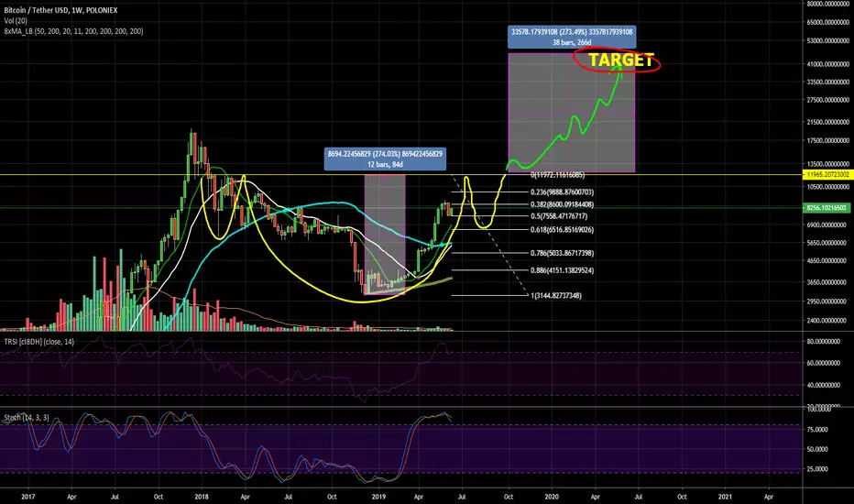Viewport: 854px width, 504px height.
Task: Click the 65000 price axis tick
Action: (x=827, y=22)
